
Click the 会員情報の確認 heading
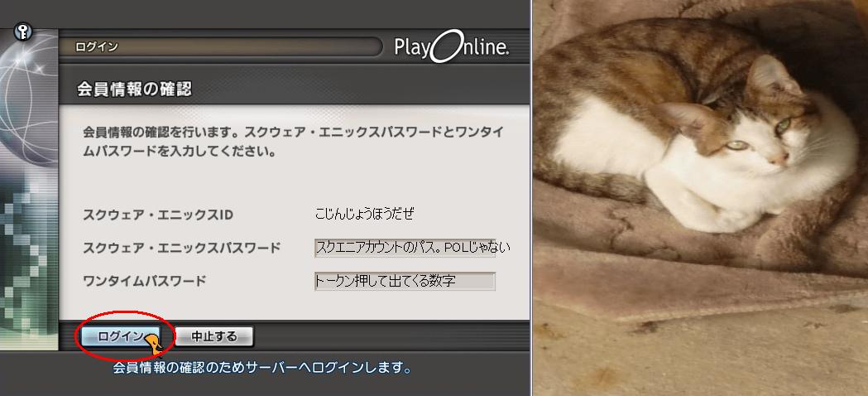(x=135, y=89)
